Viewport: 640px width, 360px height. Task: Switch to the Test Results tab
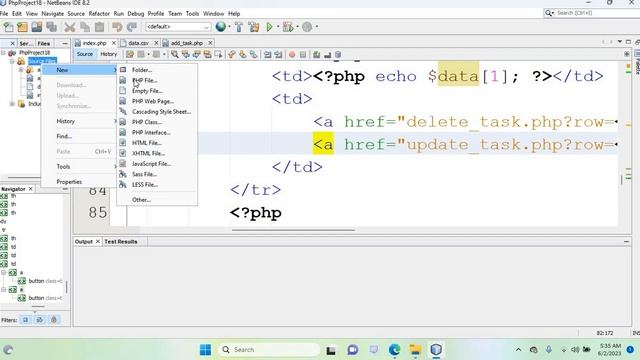coord(121,242)
